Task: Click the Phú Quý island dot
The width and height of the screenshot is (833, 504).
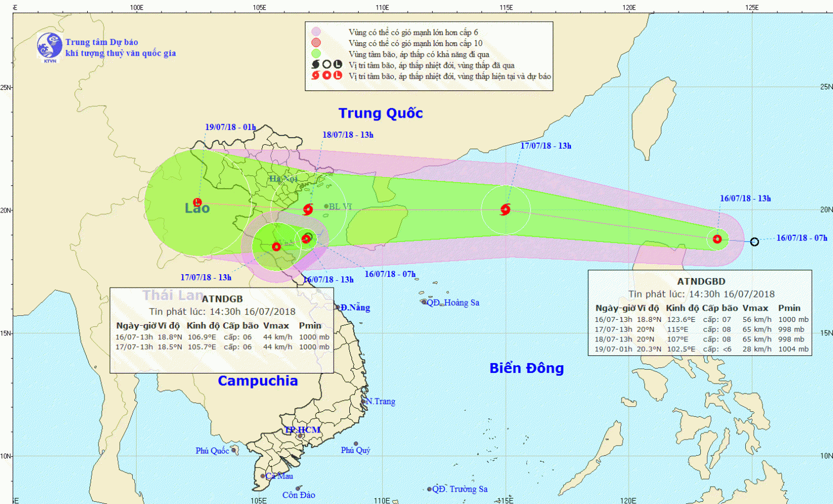Action: point(356,443)
